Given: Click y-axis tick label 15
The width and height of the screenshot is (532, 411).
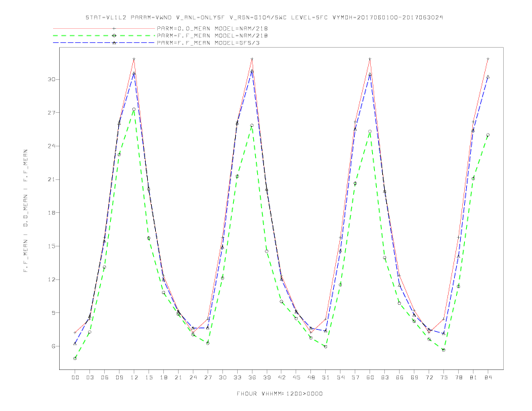Looking at the screenshot, I should (51, 246).
